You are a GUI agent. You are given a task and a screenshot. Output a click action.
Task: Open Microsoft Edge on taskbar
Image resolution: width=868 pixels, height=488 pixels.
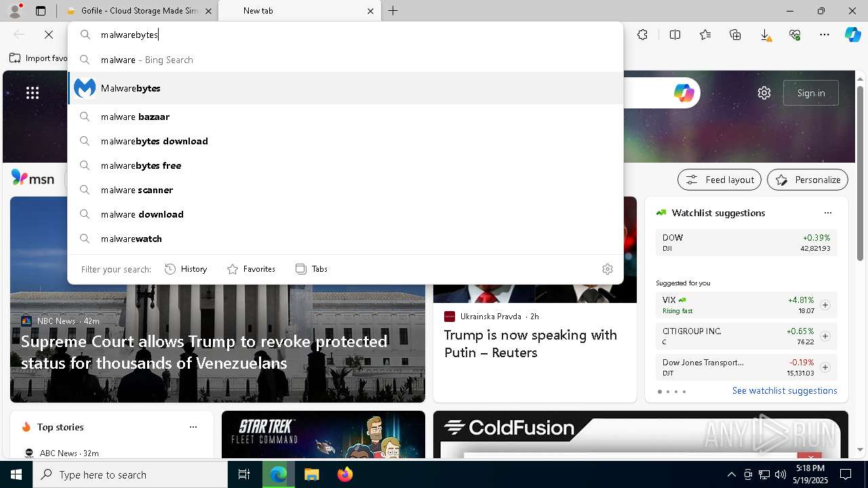click(x=278, y=474)
